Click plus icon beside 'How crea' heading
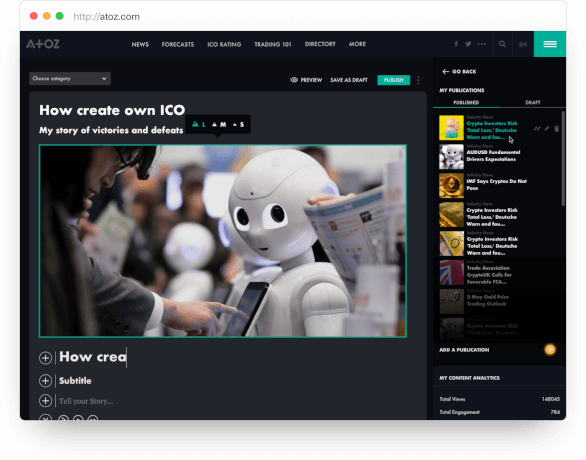This screenshot has height=460, width=586. click(45, 358)
